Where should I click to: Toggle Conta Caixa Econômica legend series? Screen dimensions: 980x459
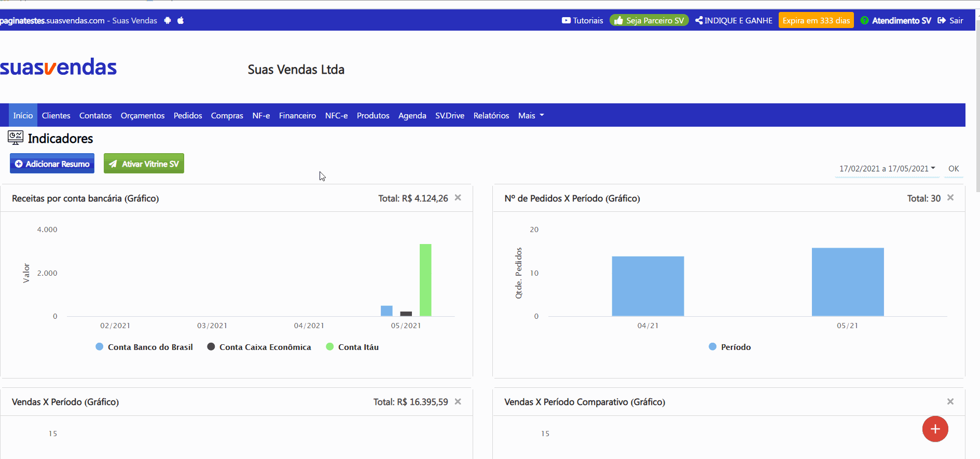[x=259, y=347]
